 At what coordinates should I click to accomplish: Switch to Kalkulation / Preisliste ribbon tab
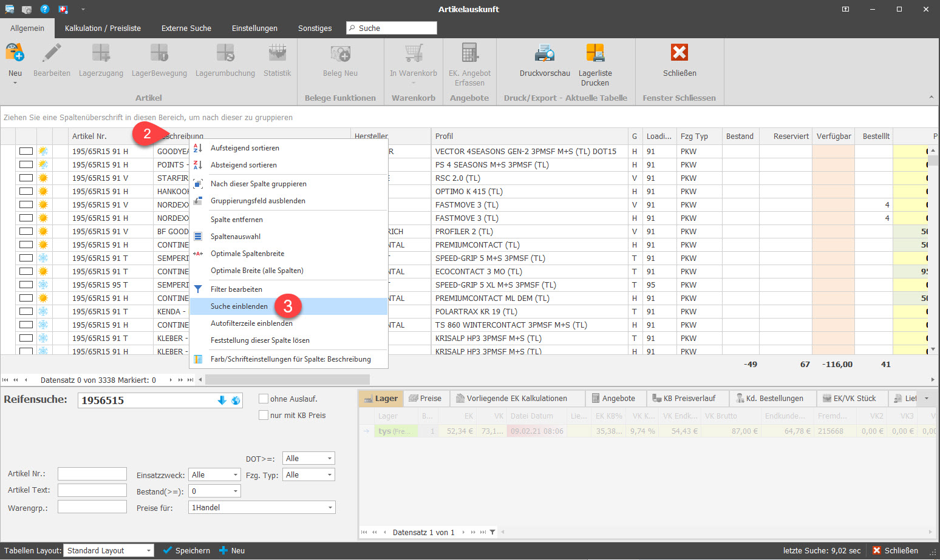pos(103,28)
